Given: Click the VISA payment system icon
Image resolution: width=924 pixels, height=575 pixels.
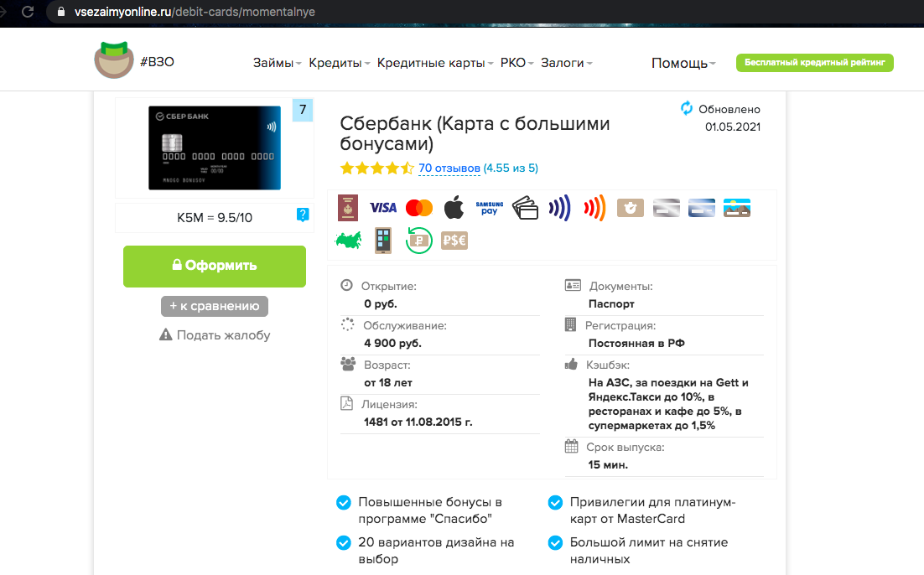Looking at the screenshot, I should (x=383, y=208).
